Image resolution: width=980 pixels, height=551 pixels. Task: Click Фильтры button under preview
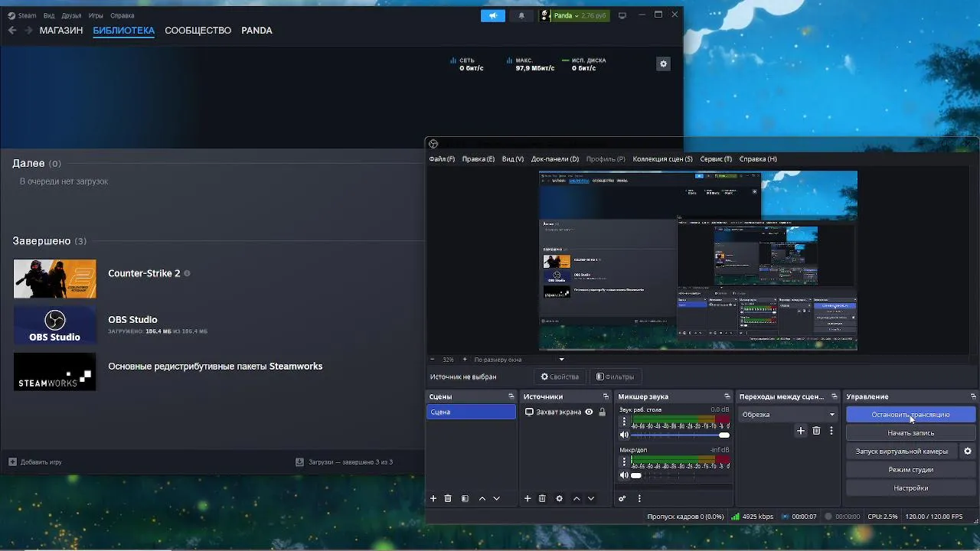coord(615,377)
